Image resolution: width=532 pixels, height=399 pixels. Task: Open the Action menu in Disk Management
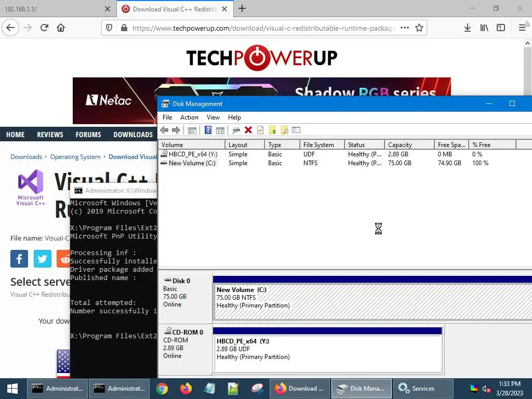coord(189,117)
